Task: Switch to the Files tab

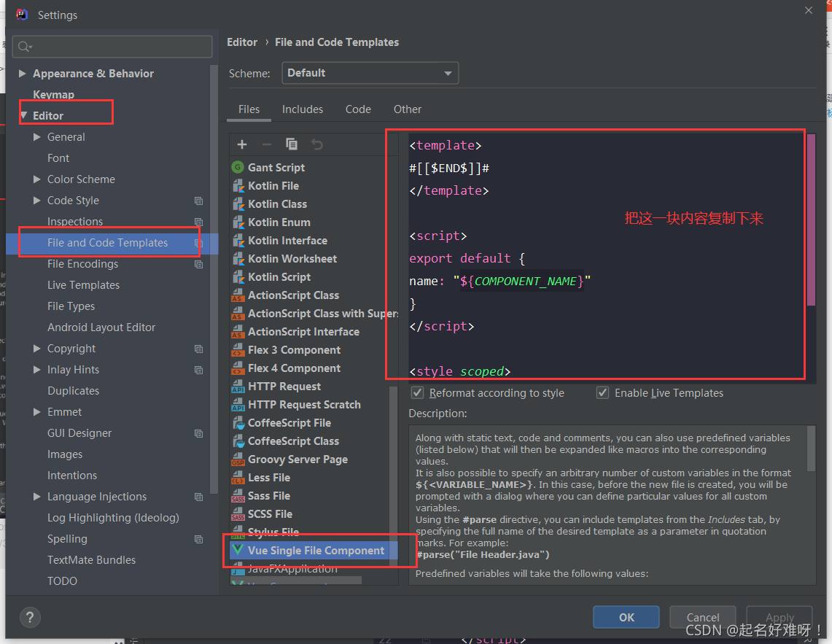Action: [x=249, y=109]
